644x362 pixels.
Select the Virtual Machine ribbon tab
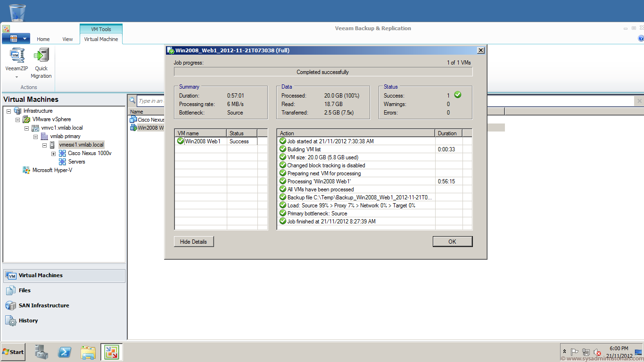101,39
